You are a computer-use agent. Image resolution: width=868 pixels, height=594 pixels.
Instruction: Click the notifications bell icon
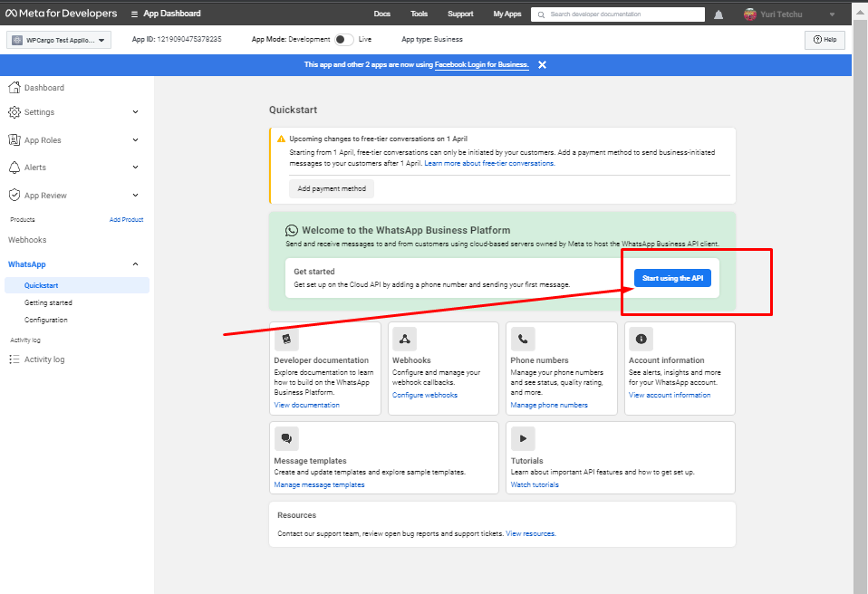click(719, 14)
